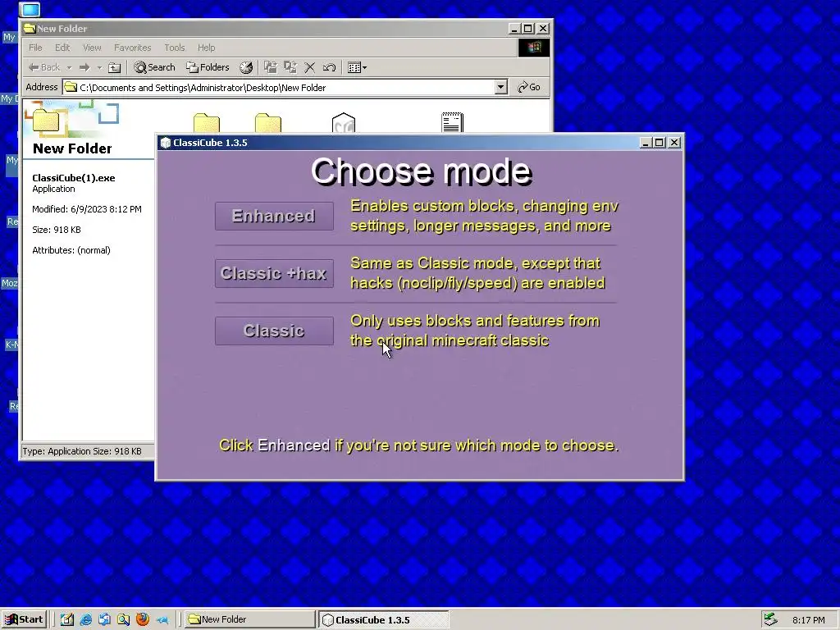Screen dimensions: 840x630
Task: Open the File menu in New Folder window
Action: coord(35,48)
